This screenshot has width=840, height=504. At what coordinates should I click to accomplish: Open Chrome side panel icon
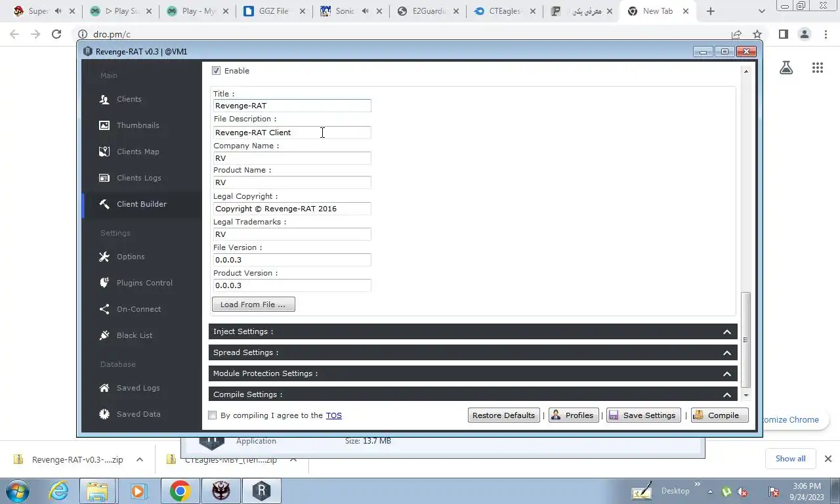point(783,34)
